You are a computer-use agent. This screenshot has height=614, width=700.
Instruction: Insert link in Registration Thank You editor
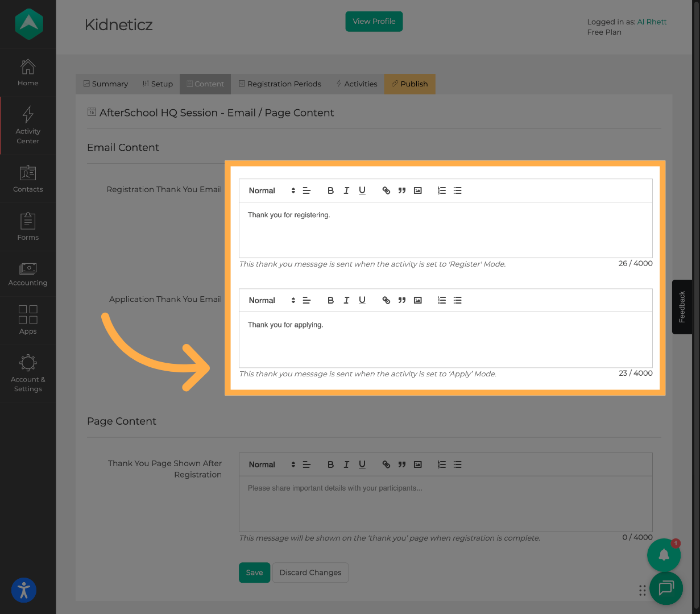[x=386, y=190]
